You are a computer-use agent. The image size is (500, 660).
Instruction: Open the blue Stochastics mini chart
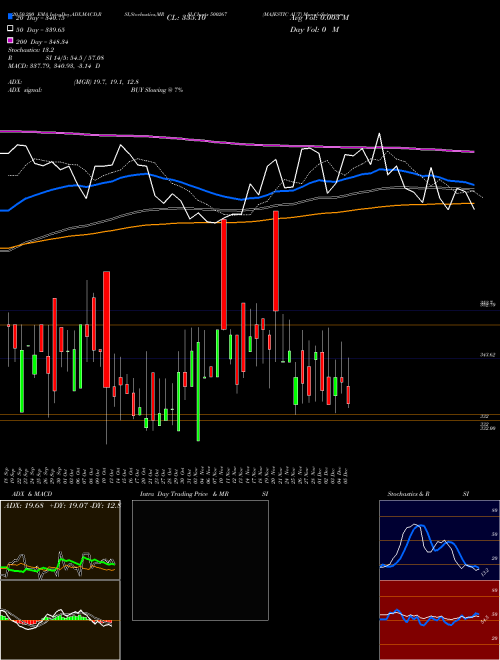click(439, 540)
